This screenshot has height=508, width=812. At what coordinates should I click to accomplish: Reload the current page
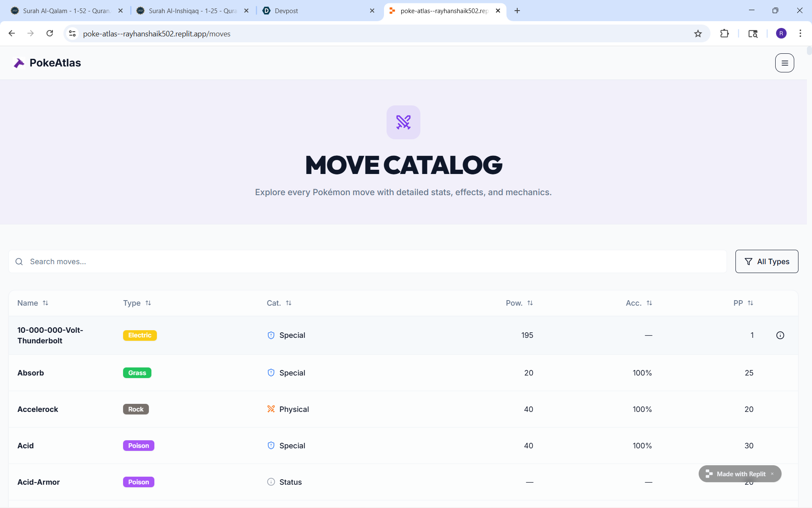(x=50, y=33)
